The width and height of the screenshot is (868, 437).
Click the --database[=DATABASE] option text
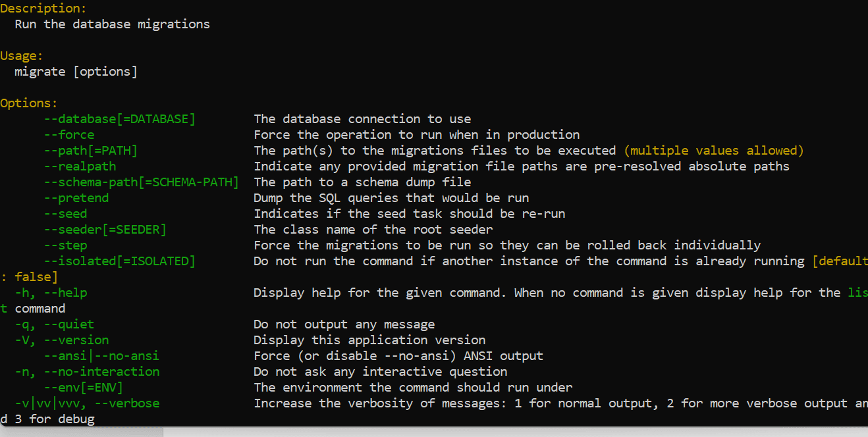120,119
